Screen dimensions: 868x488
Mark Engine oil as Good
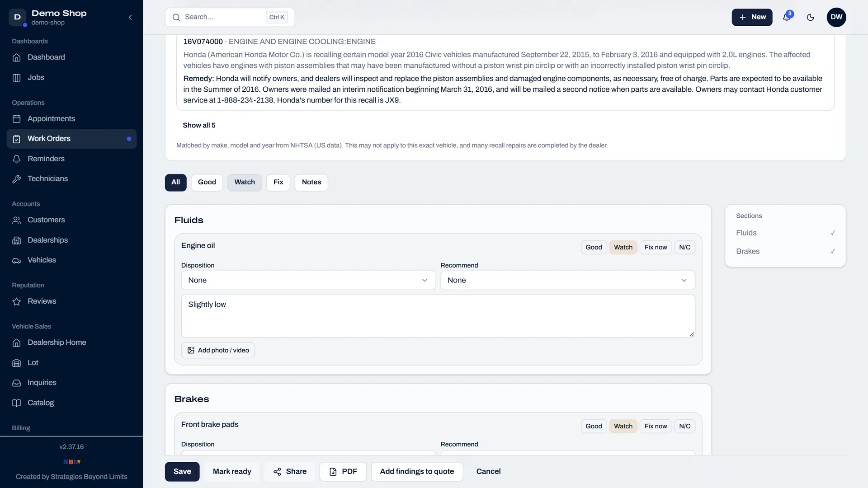pos(594,247)
